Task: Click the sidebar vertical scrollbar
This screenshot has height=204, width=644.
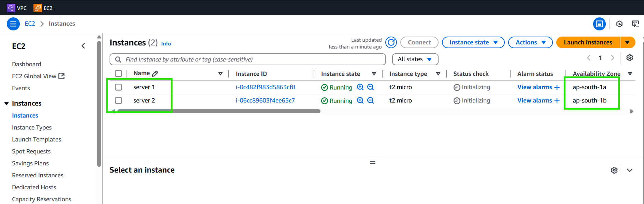Action: point(99,104)
